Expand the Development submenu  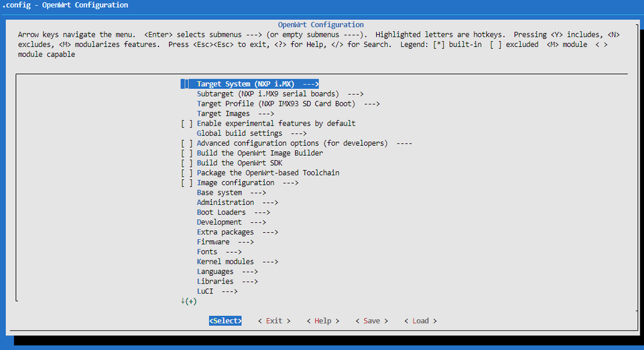coord(231,222)
